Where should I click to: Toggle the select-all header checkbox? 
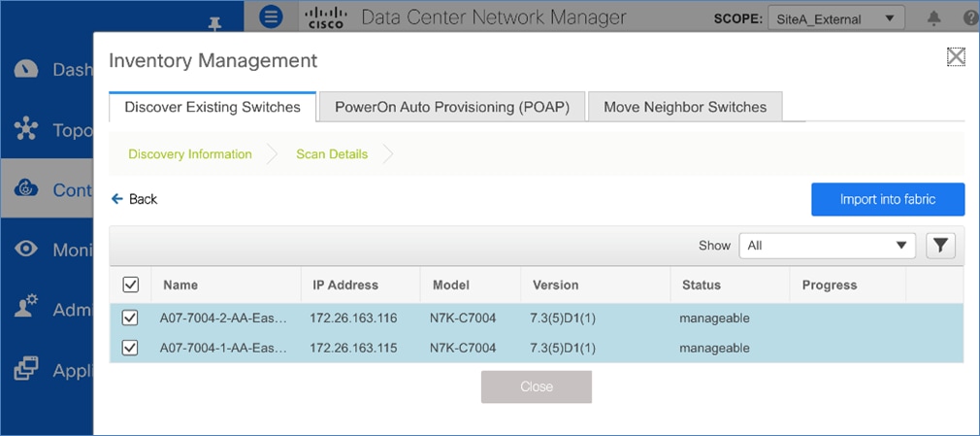click(x=131, y=285)
